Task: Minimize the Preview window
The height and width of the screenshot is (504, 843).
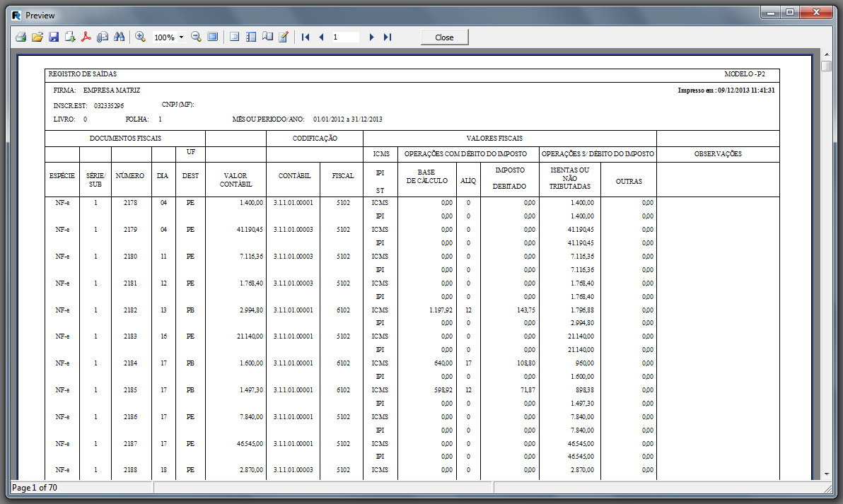Action: [x=771, y=12]
